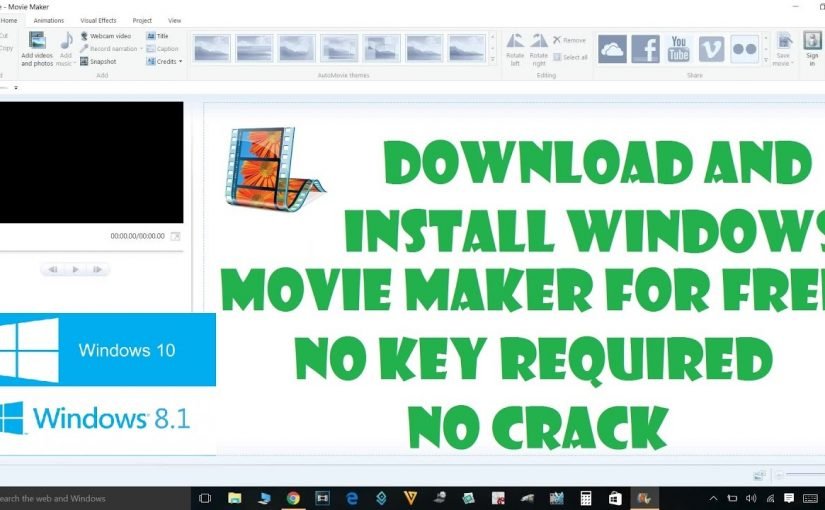Open the Add music menu

[66, 49]
